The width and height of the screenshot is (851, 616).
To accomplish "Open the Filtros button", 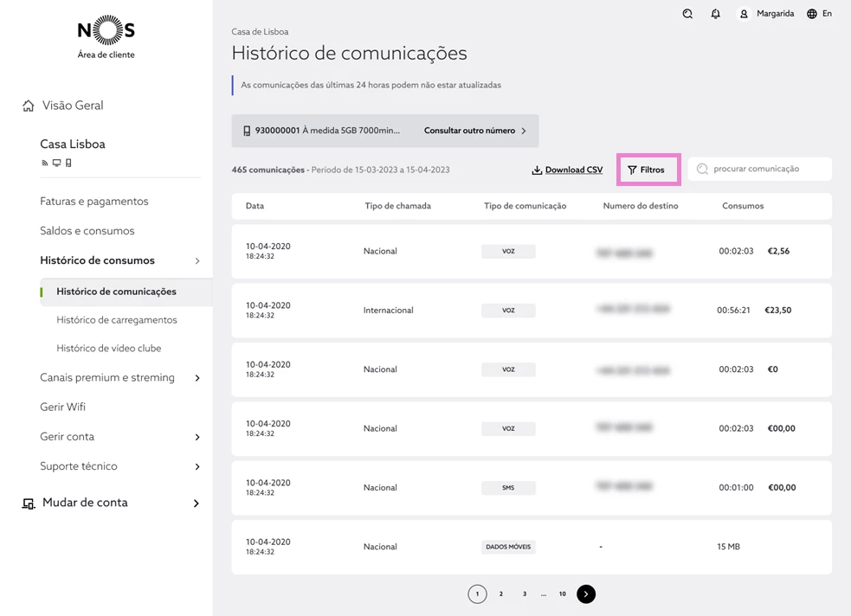I will (648, 170).
